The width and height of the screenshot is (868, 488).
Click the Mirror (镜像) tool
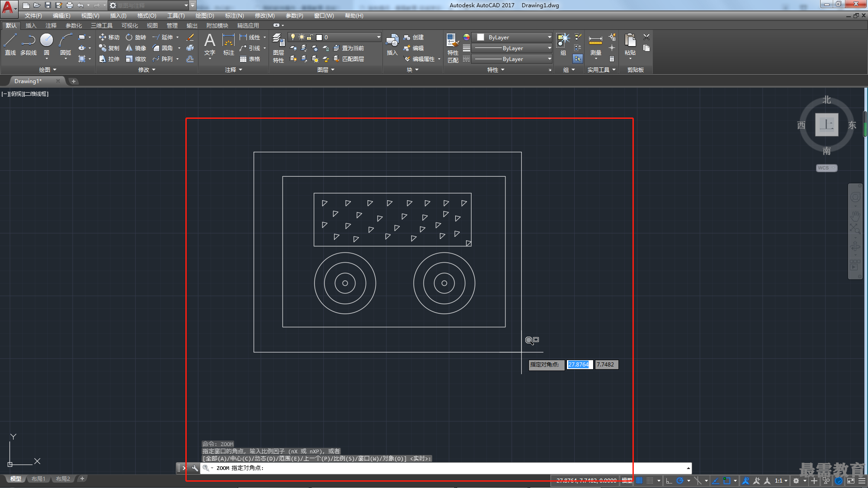pos(136,48)
